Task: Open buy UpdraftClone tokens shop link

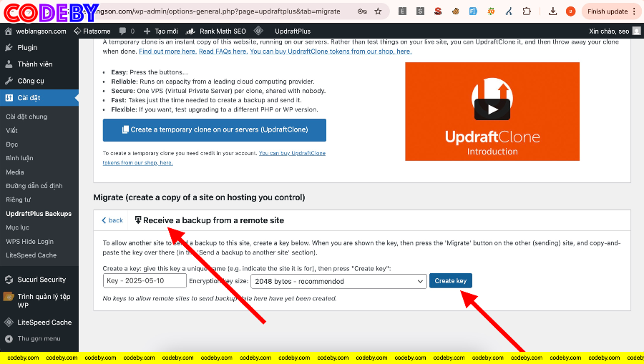Action: click(331, 51)
